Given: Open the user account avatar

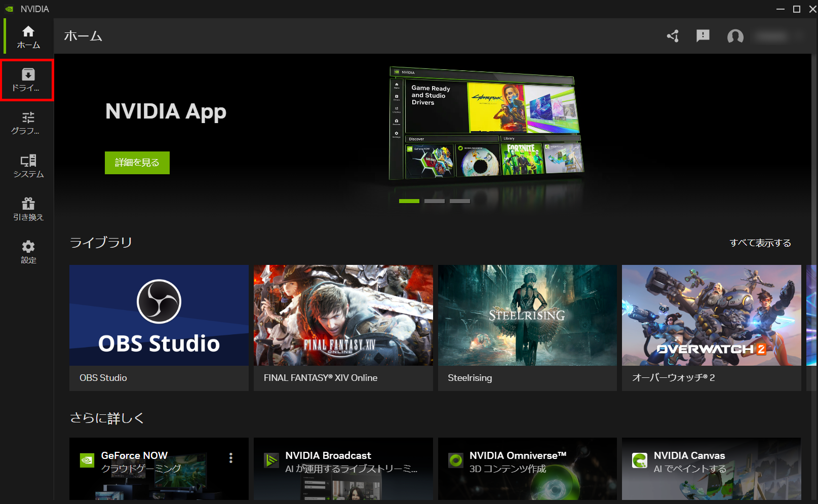Looking at the screenshot, I should pyautogui.click(x=735, y=36).
